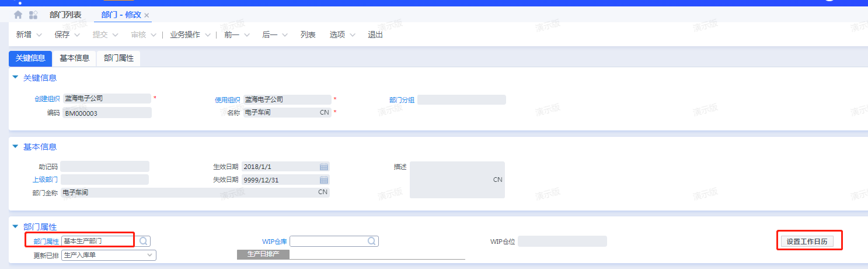The width and height of the screenshot is (868, 269).
Task: Collapse the 关键信息 section
Action: click(x=15, y=77)
